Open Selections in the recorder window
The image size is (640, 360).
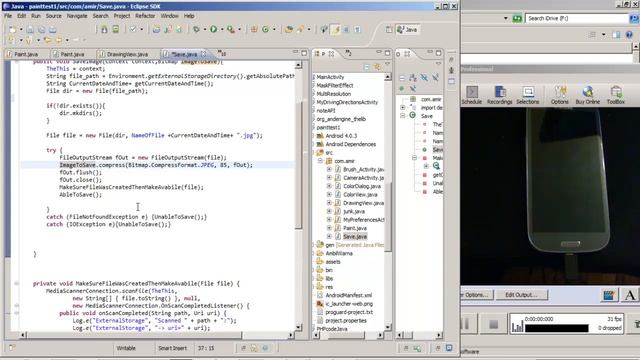(528, 95)
